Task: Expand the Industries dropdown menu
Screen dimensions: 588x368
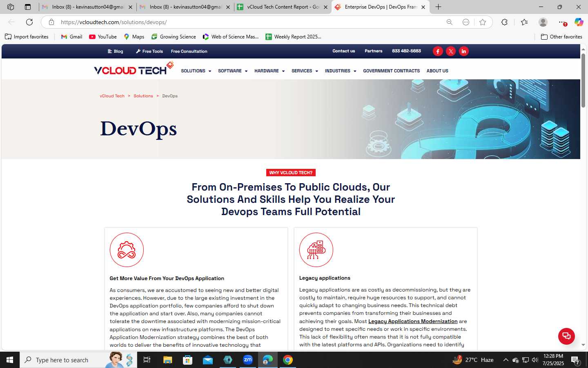Action: coord(341,71)
